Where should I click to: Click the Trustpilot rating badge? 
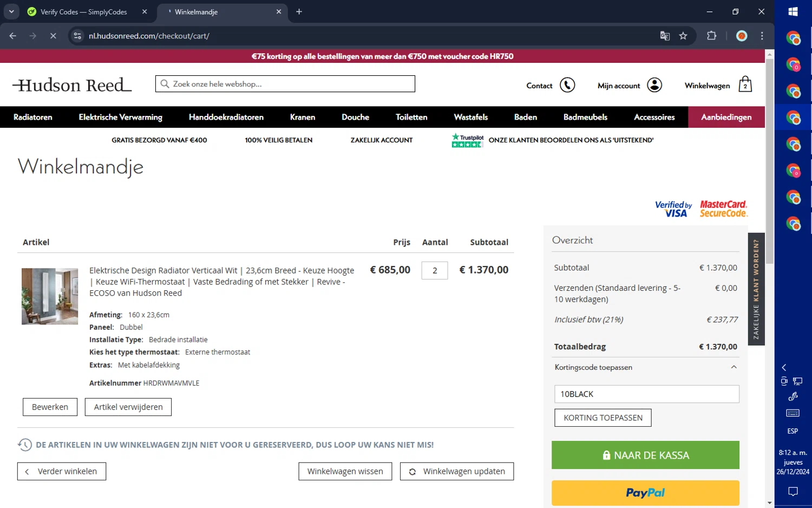pos(468,140)
